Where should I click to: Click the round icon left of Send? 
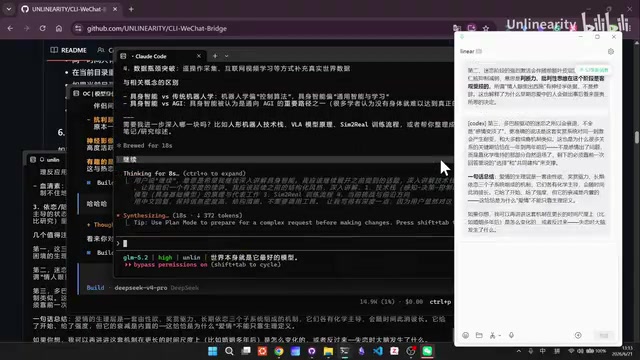pyautogui.click(x=578, y=335)
